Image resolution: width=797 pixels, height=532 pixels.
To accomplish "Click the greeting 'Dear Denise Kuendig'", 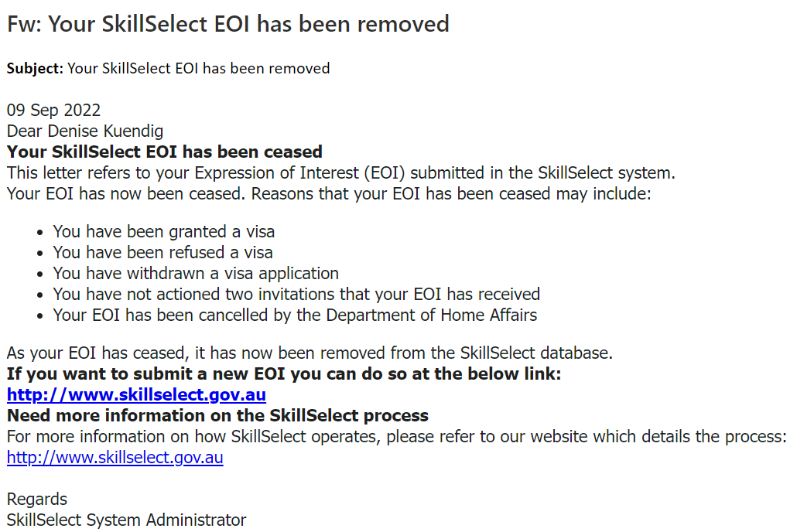I will (85, 131).
